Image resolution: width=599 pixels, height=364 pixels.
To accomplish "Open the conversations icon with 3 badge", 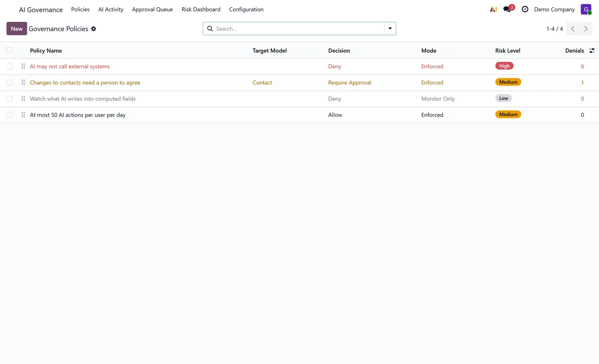I will 508,9.
